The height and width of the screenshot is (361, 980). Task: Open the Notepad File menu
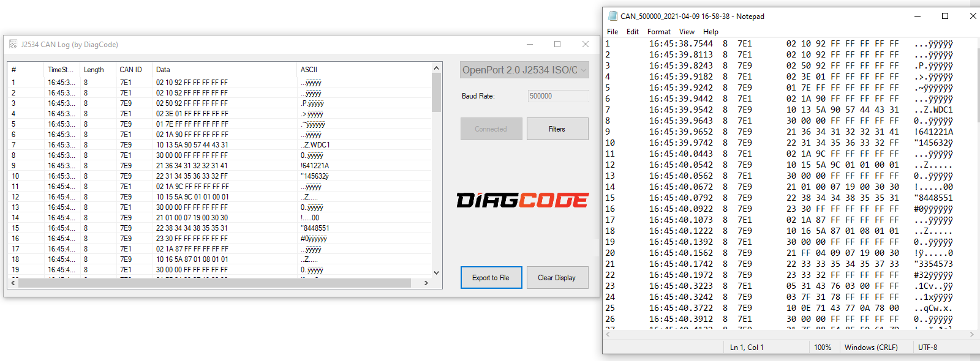[612, 32]
